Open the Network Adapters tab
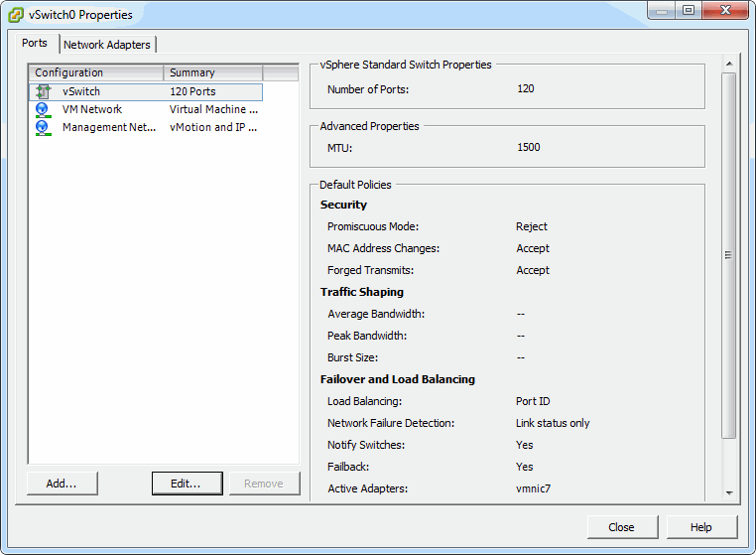This screenshot has height=555, width=756. point(107,45)
